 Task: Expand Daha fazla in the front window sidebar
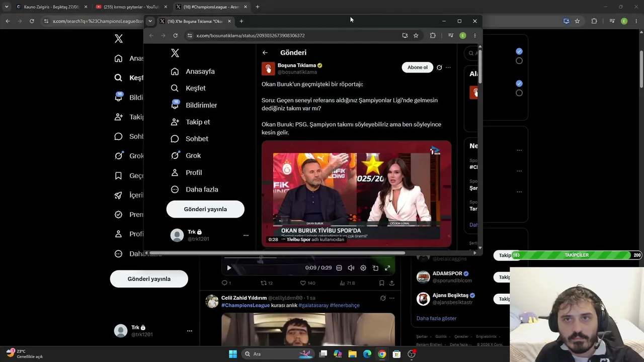point(195,190)
